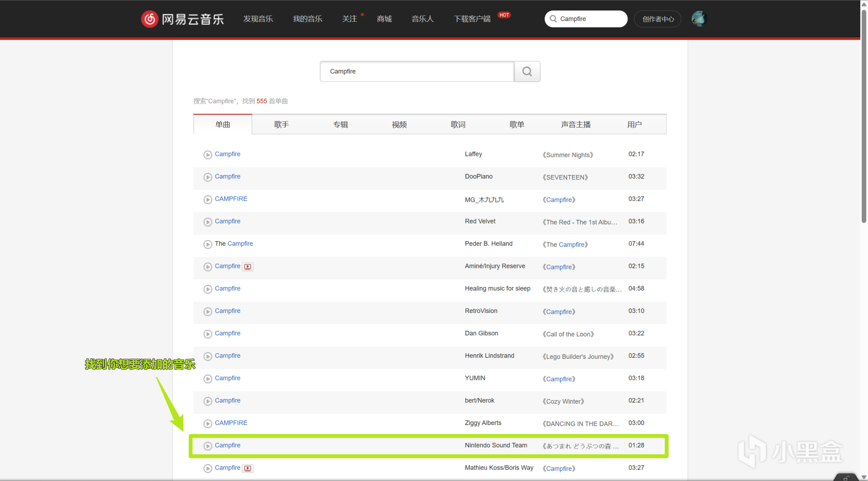Screen dimensions: 868x481
Task: Open album 《Call of the Loon》
Action: (568, 334)
